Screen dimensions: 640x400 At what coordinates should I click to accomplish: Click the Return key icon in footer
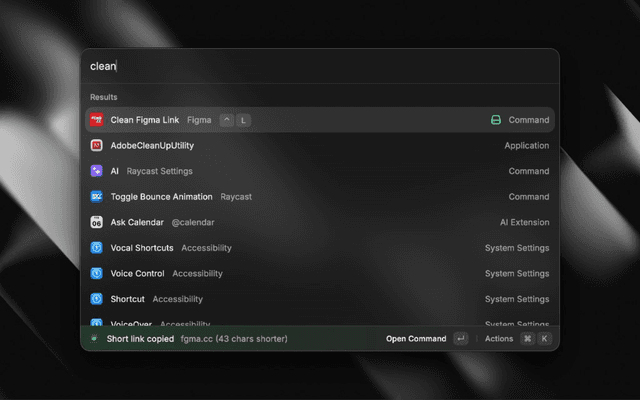click(460, 339)
